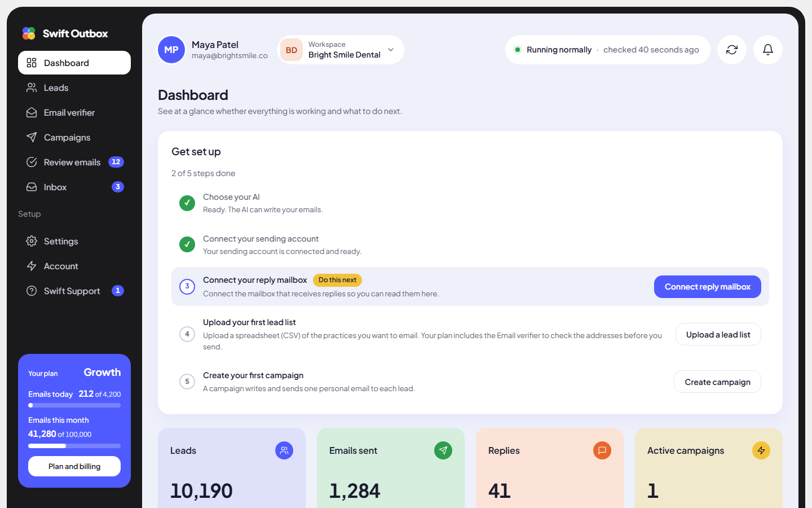Click the Connect reply mailbox button

(708, 287)
